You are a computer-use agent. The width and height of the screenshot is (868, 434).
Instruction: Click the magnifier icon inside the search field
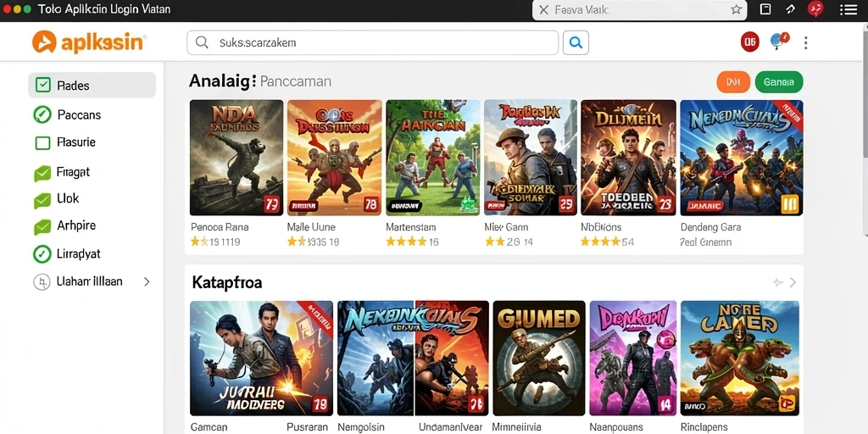click(x=202, y=42)
